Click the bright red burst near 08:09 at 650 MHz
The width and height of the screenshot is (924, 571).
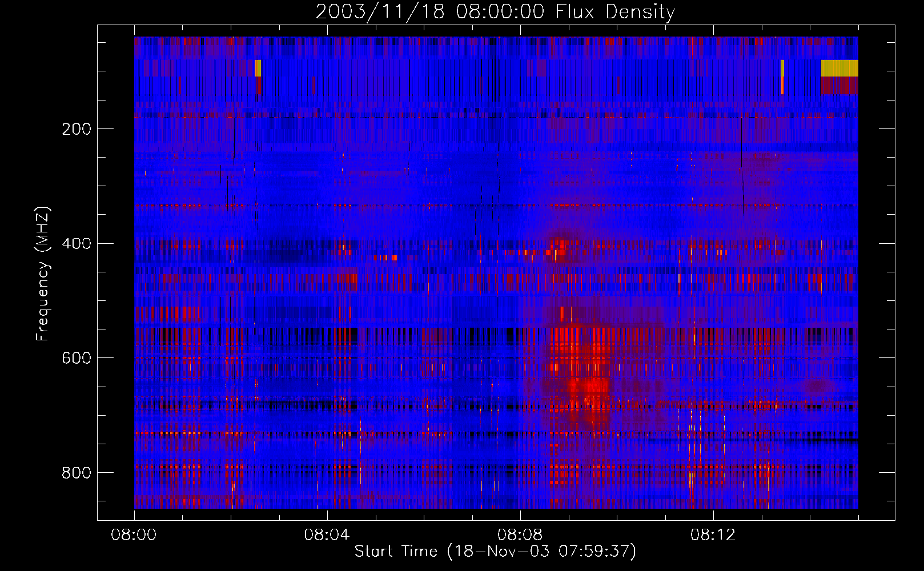pyautogui.click(x=588, y=385)
